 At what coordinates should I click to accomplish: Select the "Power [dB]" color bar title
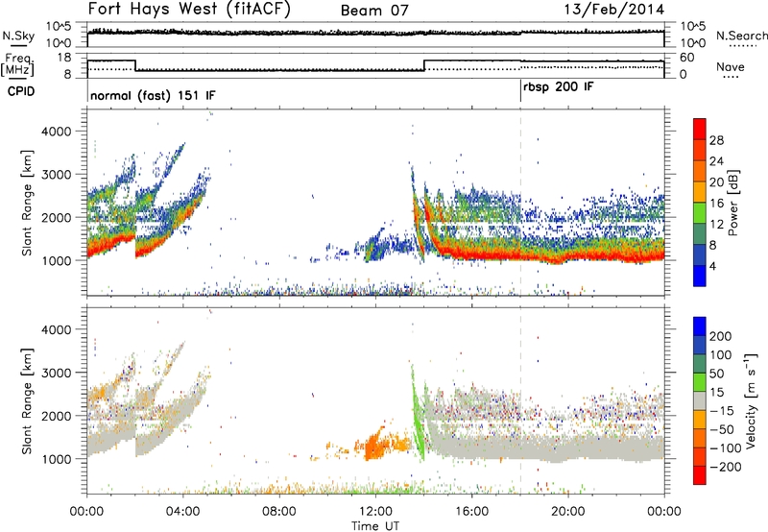732,203
